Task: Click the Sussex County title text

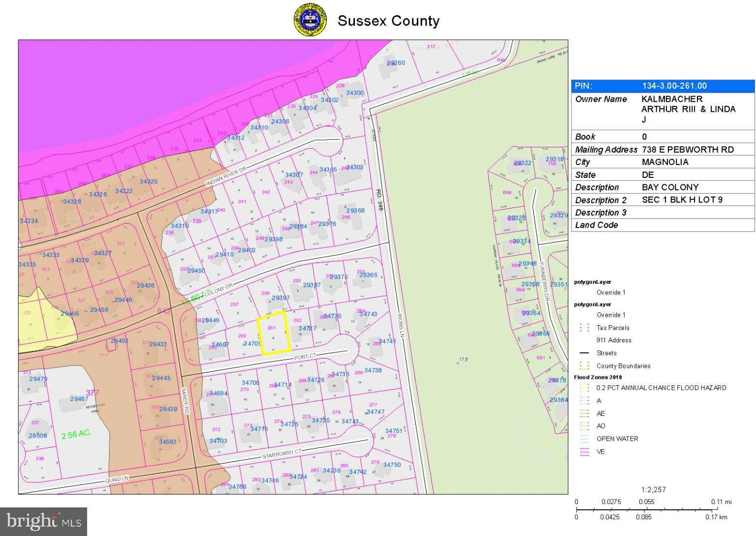Action: 388,21
